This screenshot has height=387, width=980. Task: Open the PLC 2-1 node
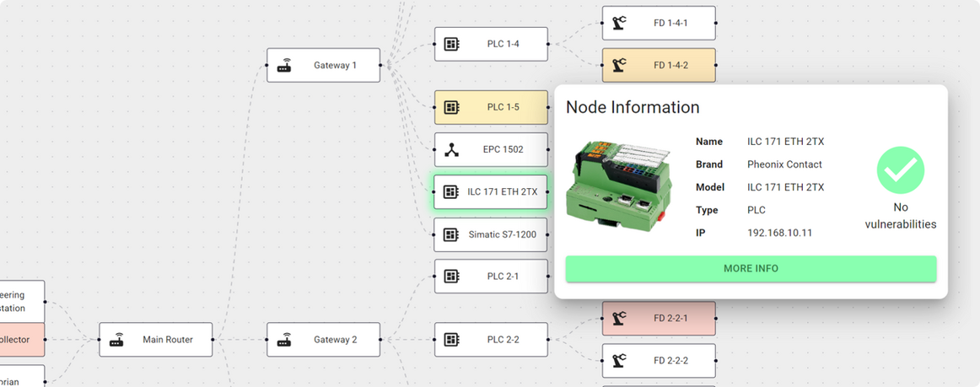(x=491, y=277)
